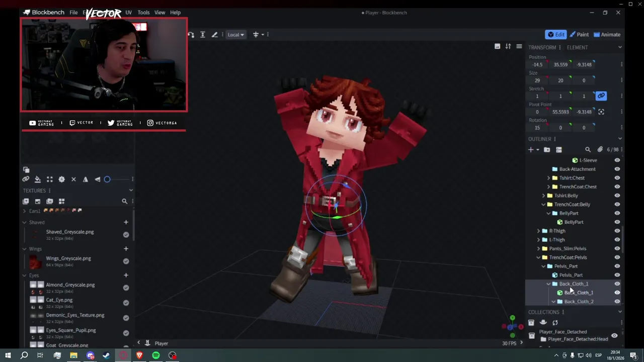
Task: Select the paint bucket fill tool
Action: tap(38, 179)
